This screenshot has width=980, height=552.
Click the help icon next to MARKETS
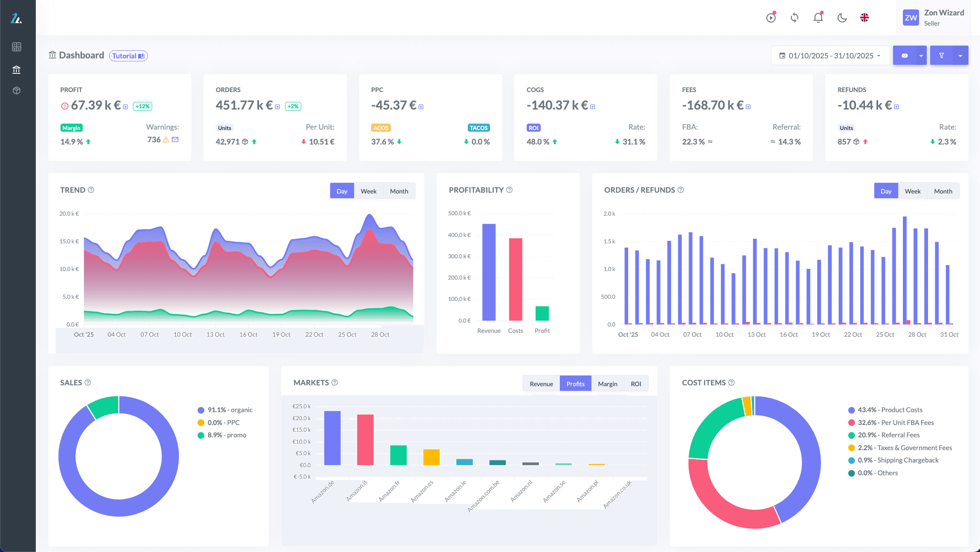click(x=334, y=382)
